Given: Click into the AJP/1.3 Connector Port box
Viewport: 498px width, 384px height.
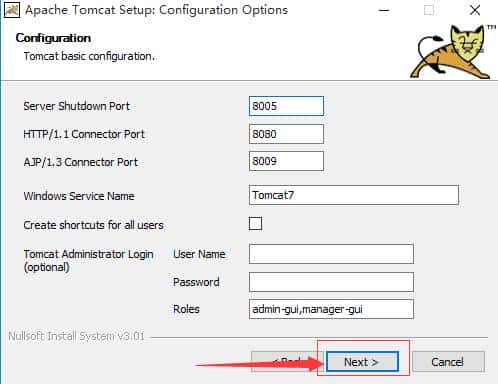Looking at the screenshot, I should (x=286, y=161).
